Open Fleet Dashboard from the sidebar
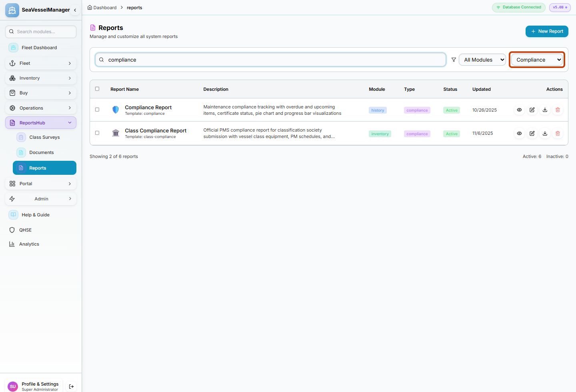The image size is (576, 392). pyautogui.click(x=41, y=48)
